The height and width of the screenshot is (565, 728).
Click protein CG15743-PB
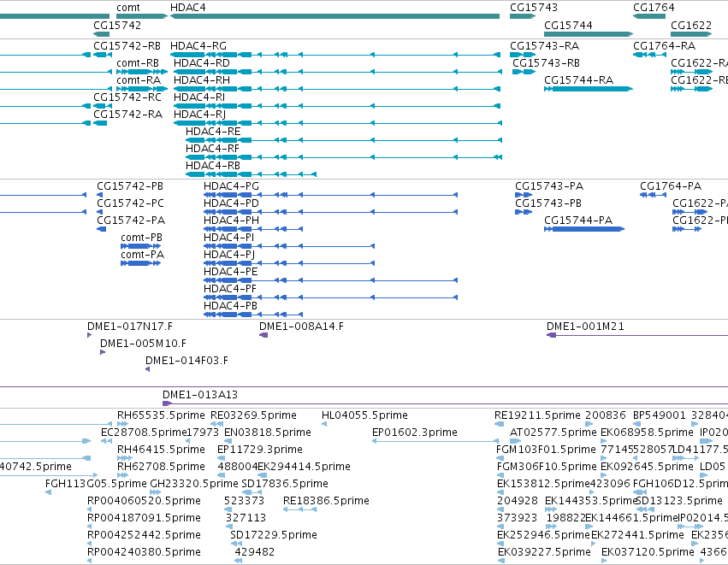[x=548, y=203]
